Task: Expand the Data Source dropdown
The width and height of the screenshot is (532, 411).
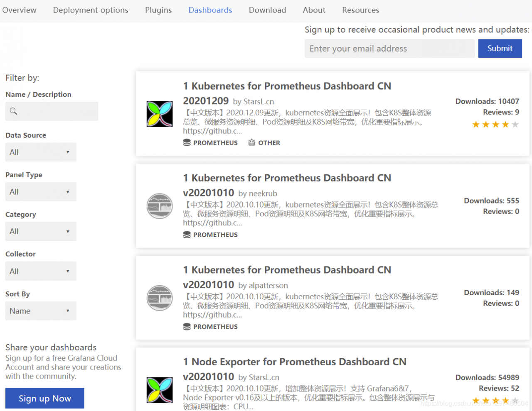Action: 41,152
